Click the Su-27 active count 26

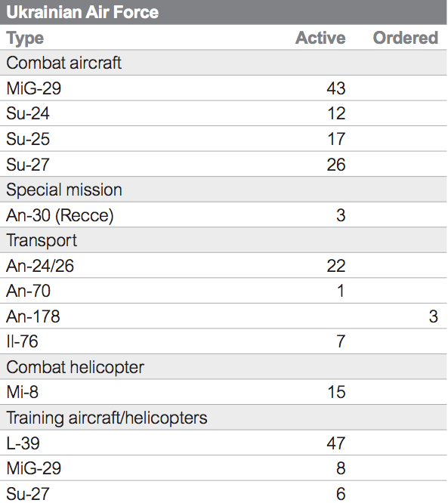[336, 164]
